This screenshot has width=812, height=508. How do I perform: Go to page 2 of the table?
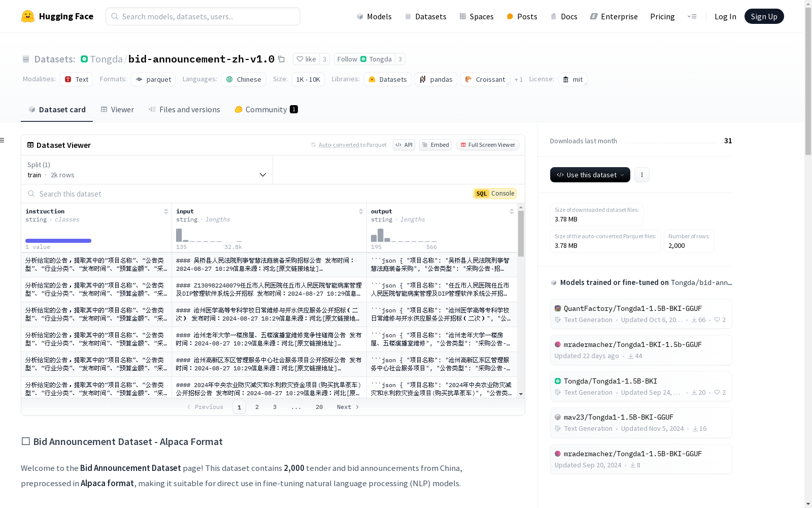pyautogui.click(x=257, y=407)
